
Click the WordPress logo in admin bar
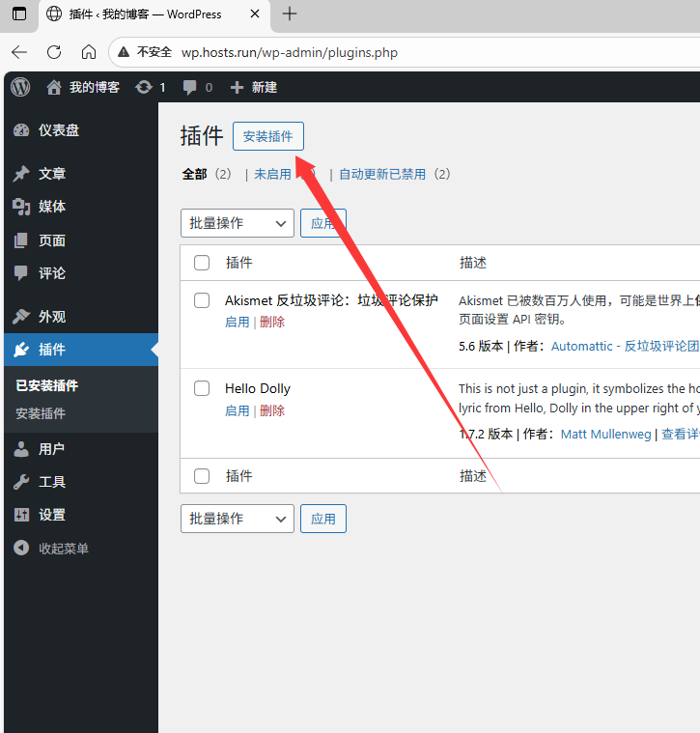pos(20,87)
